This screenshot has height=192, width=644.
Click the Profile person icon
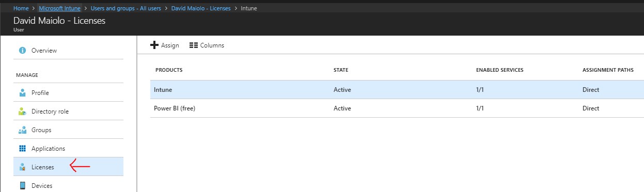[x=22, y=93]
